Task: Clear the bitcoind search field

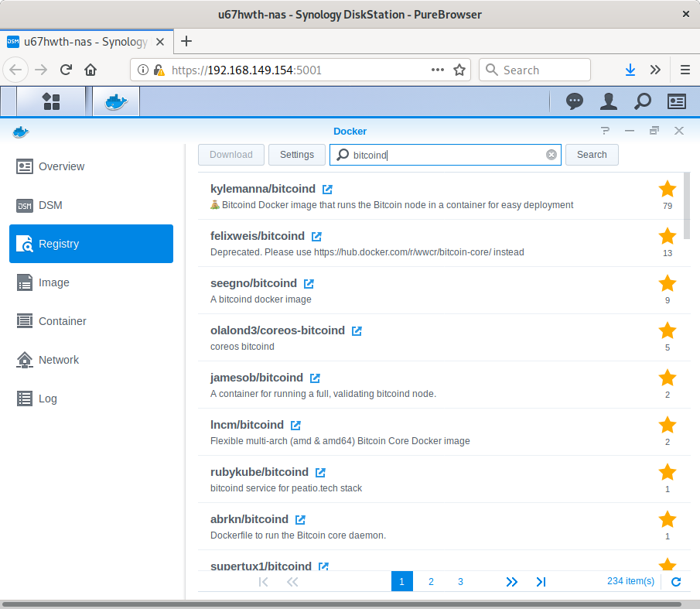Action: click(x=551, y=155)
